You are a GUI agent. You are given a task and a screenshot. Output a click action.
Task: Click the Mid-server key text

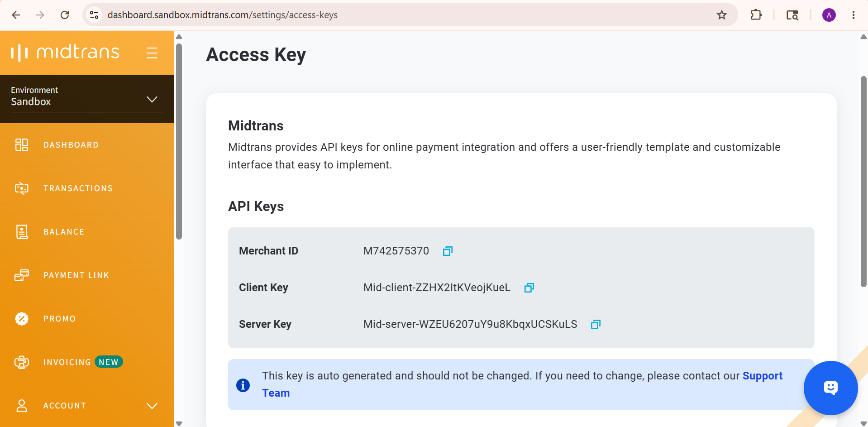(x=470, y=324)
